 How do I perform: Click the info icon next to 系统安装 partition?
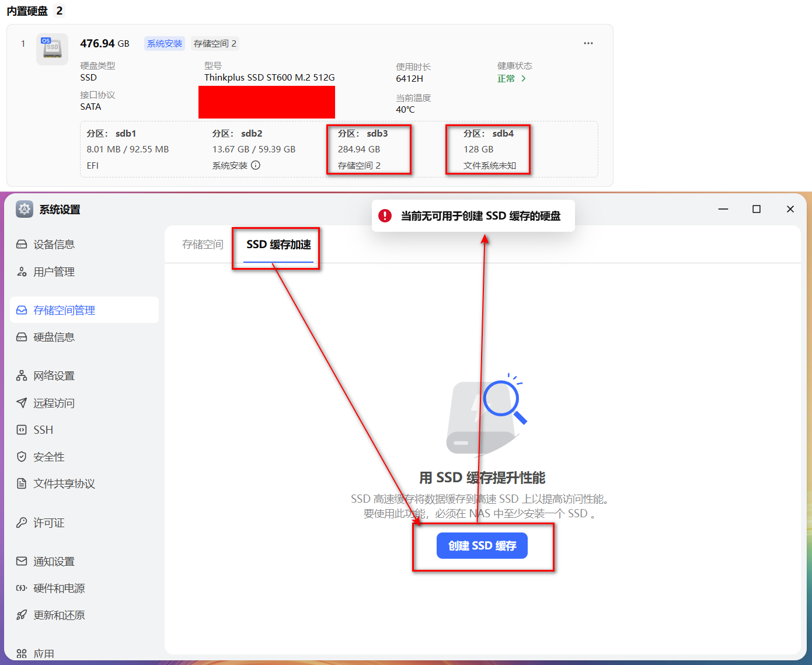point(256,165)
